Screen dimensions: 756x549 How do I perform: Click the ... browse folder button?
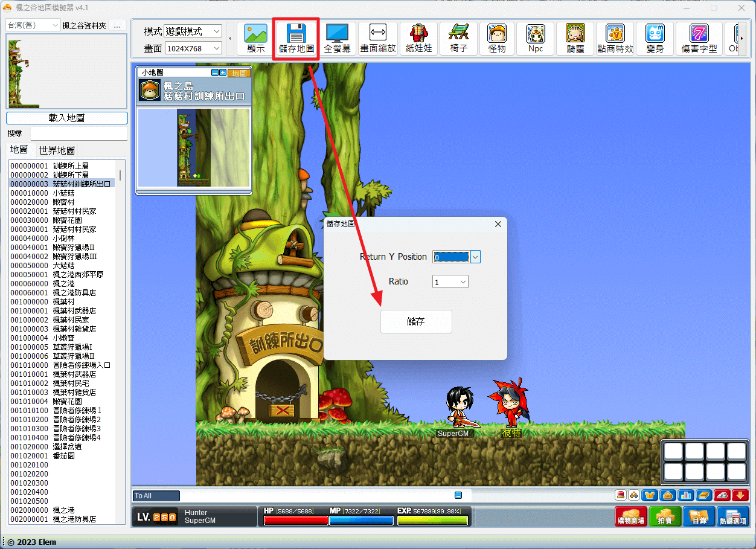click(x=118, y=25)
